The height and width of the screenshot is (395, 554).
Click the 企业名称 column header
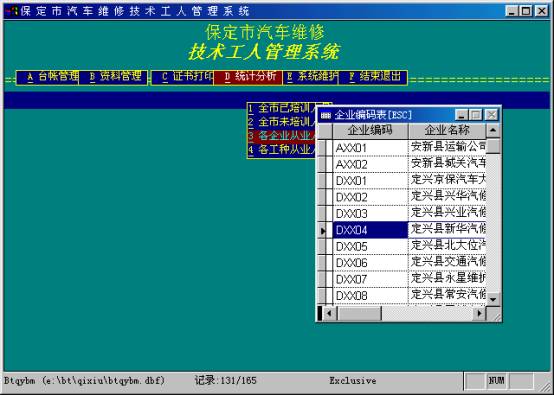[x=447, y=130]
